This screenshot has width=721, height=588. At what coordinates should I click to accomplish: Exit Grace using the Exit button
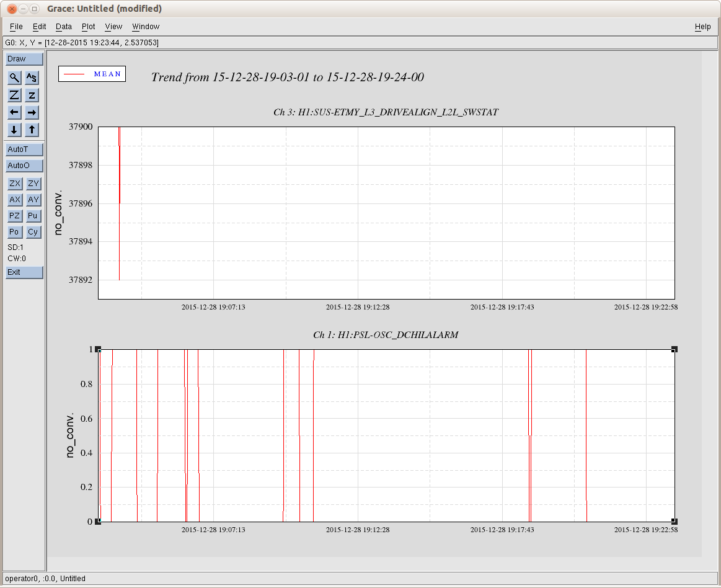(x=24, y=272)
